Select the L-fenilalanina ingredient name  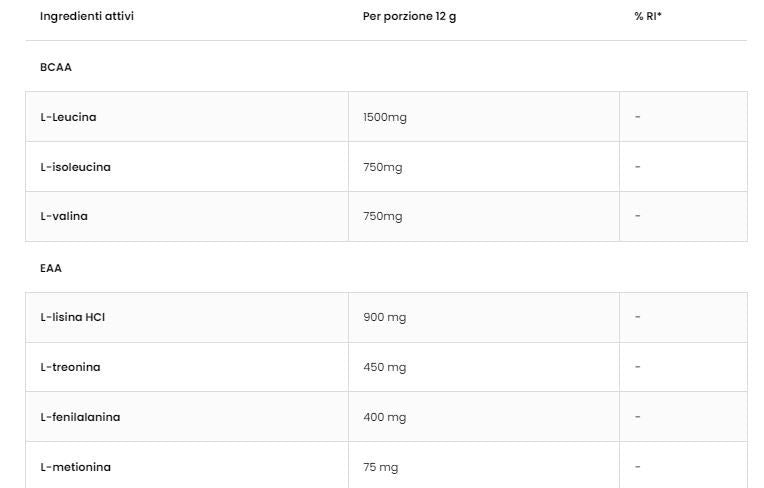point(80,417)
